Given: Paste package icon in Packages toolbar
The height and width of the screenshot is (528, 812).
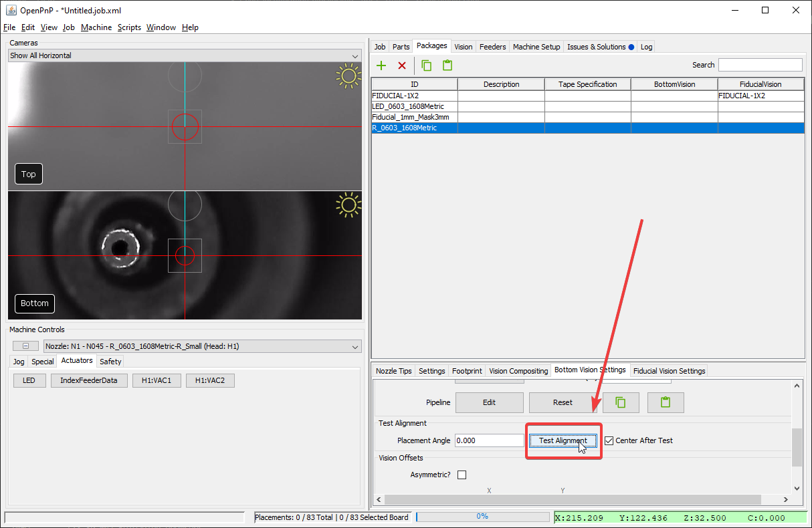Looking at the screenshot, I should [447, 65].
